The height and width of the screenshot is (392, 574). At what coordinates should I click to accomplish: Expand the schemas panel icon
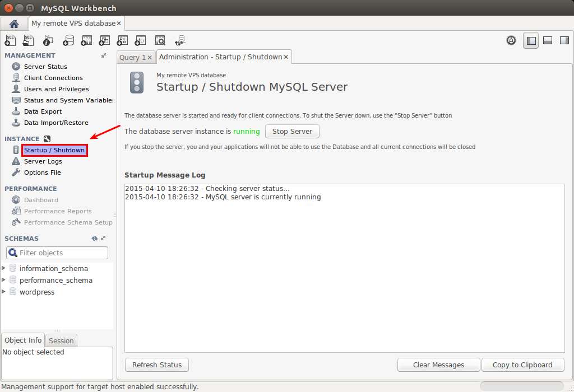[103, 238]
